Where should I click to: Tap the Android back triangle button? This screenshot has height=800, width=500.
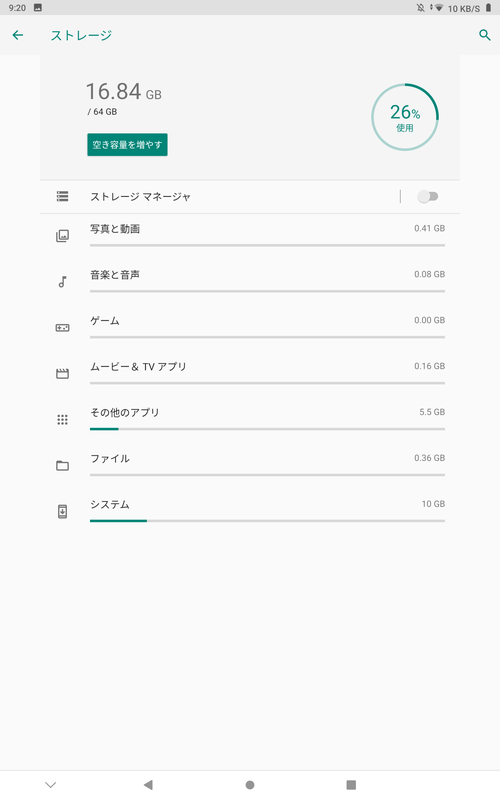(x=148, y=785)
